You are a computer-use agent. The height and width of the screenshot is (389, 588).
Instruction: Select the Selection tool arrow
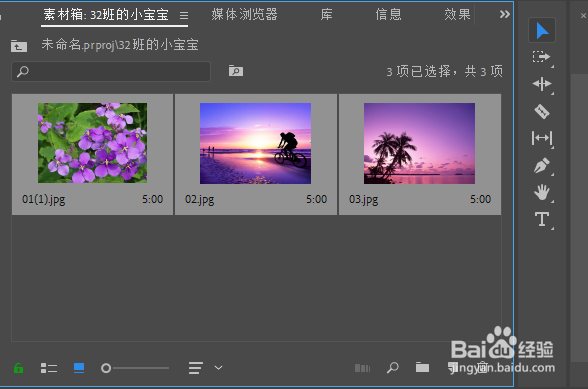(542, 30)
